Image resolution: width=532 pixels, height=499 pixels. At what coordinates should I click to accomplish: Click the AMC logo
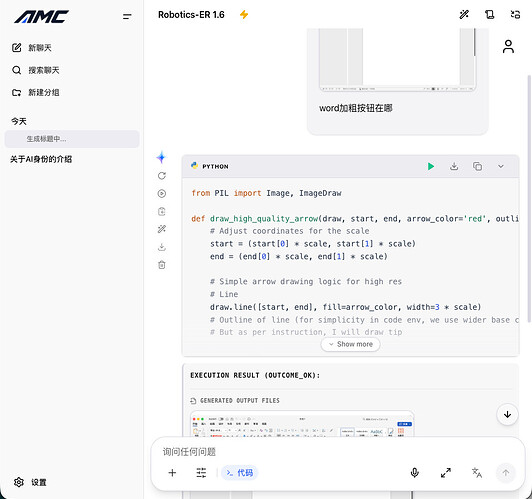pos(42,17)
